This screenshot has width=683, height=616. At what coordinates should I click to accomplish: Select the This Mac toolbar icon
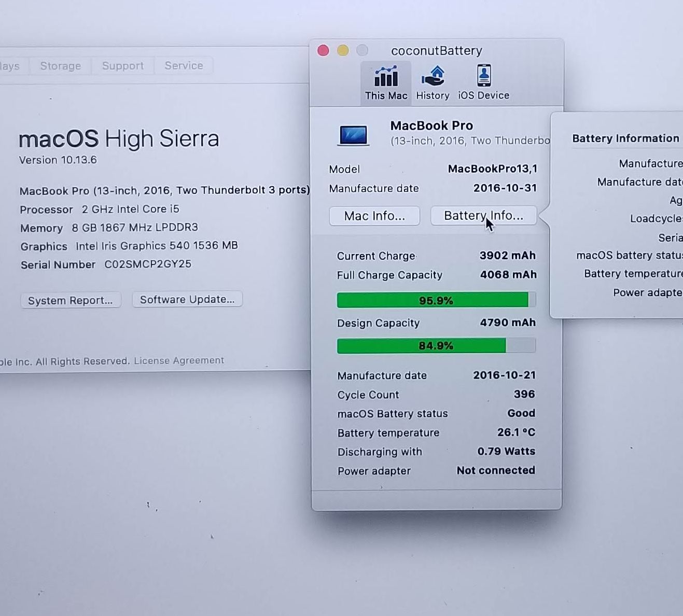pos(386,82)
